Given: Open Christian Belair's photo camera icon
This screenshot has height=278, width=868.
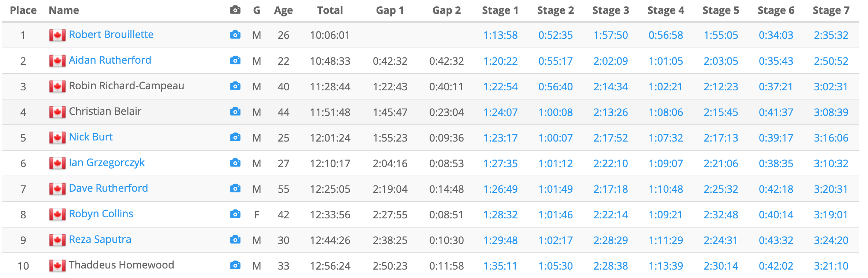Looking at the screenshot, I should pos(235,112).
